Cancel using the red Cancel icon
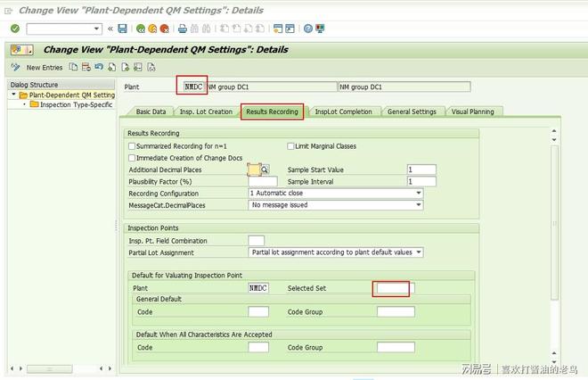The image size is (588, 380). click(x=164, y=29)
